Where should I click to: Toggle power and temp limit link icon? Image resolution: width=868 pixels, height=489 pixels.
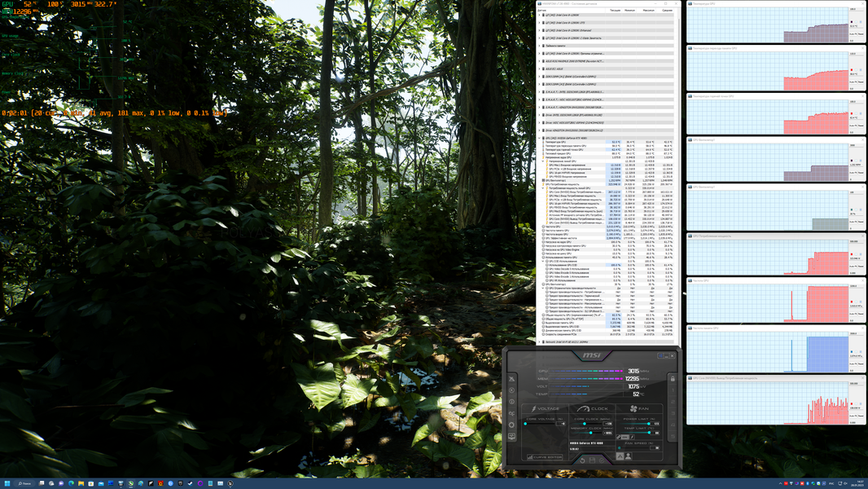pyautogui.click(x=618, y=437)
